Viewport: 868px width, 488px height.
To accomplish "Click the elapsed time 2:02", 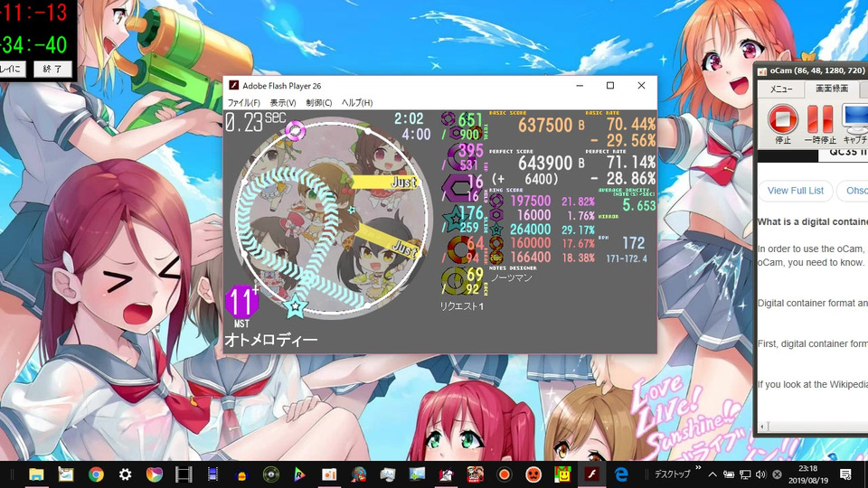I will click(x=409, y=118).
